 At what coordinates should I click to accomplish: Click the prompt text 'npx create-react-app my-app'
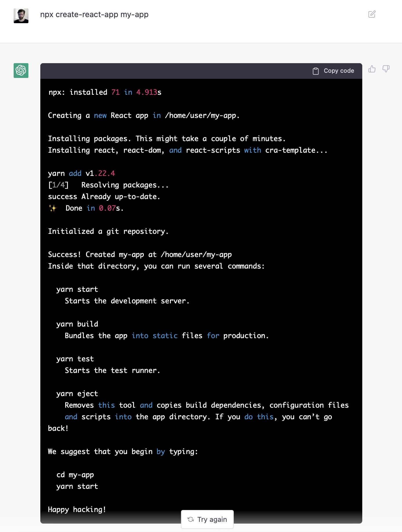click(x=94, y=14)
